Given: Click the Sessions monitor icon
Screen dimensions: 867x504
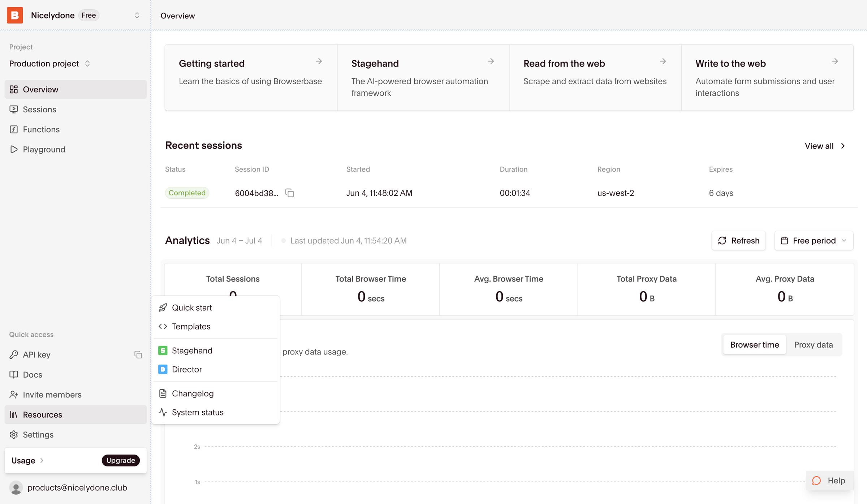Looking at the screenshot, I should (14, 109).
